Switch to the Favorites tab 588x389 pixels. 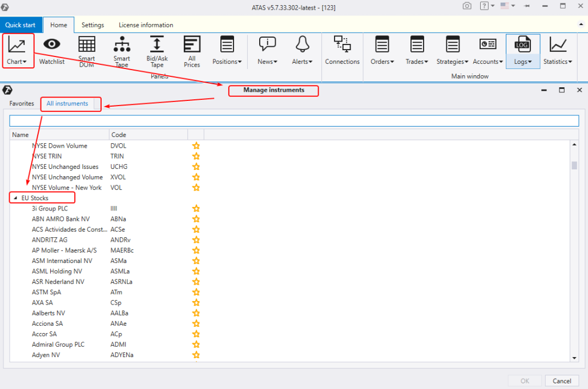pyautogui.click(x=22, y=104)
